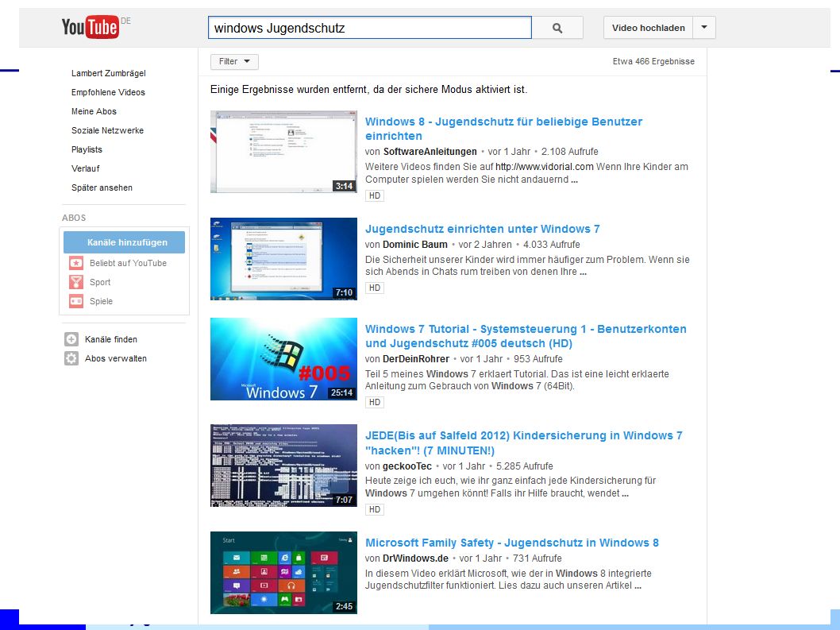This screenshot has height=630, width=840.
Task: Open video title Jugendschutz einrichten unter Windows 7
Action: point(482,229)
